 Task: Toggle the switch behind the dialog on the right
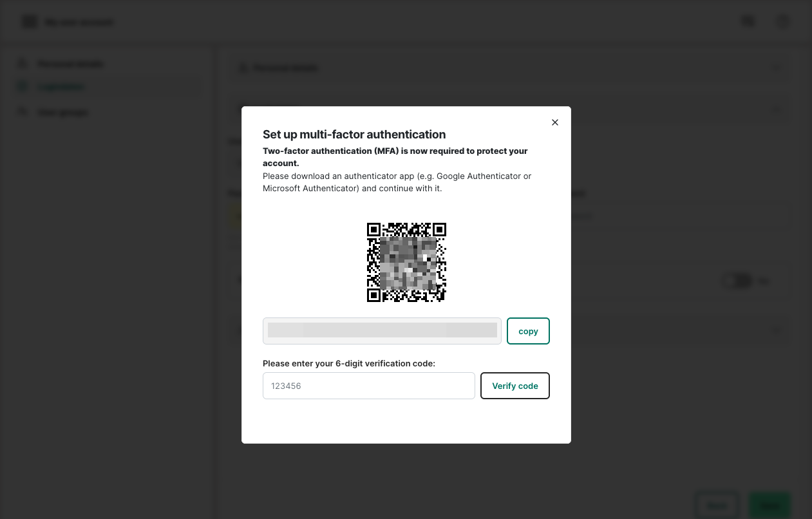click(x=737, y=281)
